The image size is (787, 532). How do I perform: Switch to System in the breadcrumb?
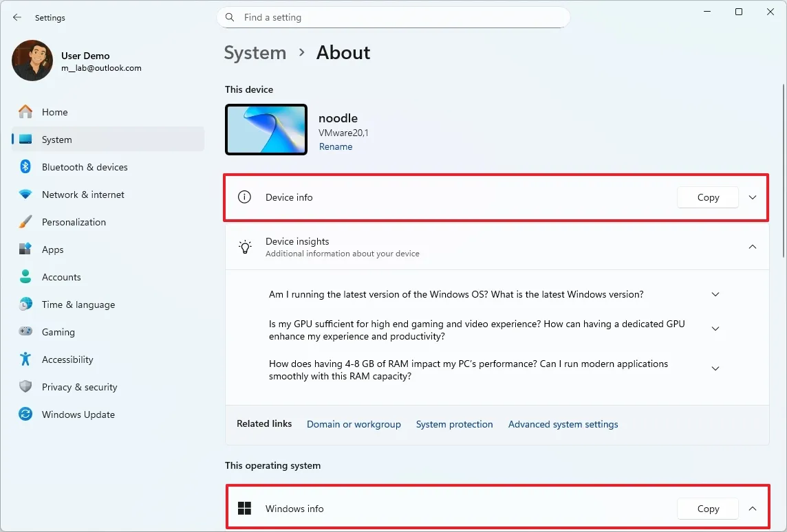[255, 52]
